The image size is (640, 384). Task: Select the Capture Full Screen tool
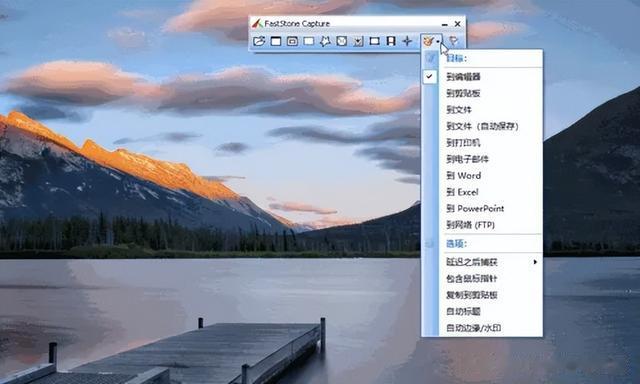342,41
